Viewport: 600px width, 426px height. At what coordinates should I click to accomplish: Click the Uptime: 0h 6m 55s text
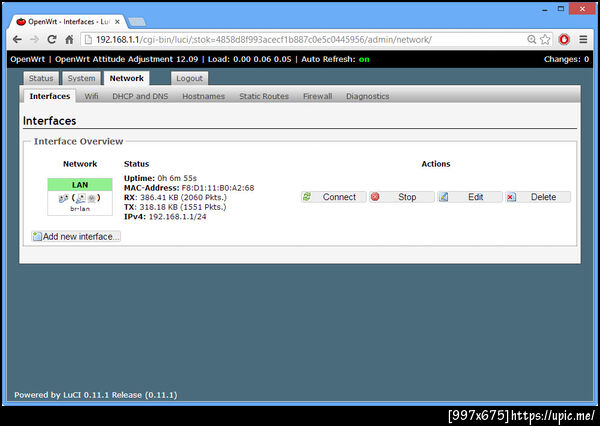click(x=160, y=178)
